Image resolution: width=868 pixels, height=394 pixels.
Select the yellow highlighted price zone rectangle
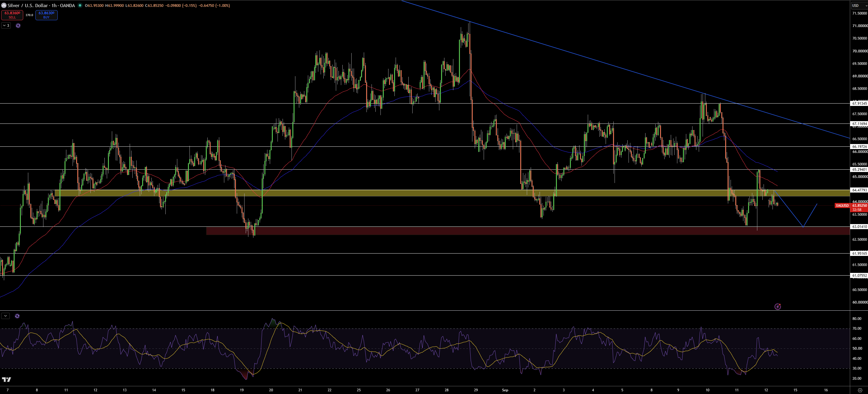(x=452, y=193)
